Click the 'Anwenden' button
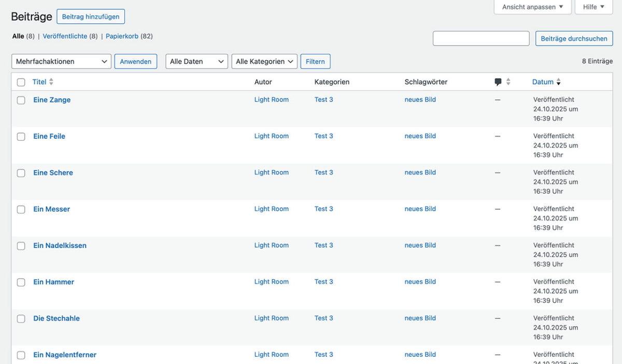This screenshot has height=364, width=622. pyautogui.click(x=135, y=61)
